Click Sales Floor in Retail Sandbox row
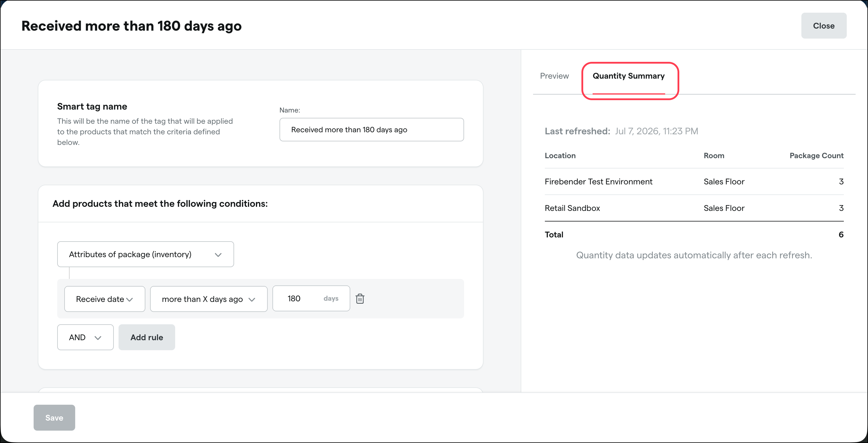This screenshot has width=868, height=443. point(724,208)
